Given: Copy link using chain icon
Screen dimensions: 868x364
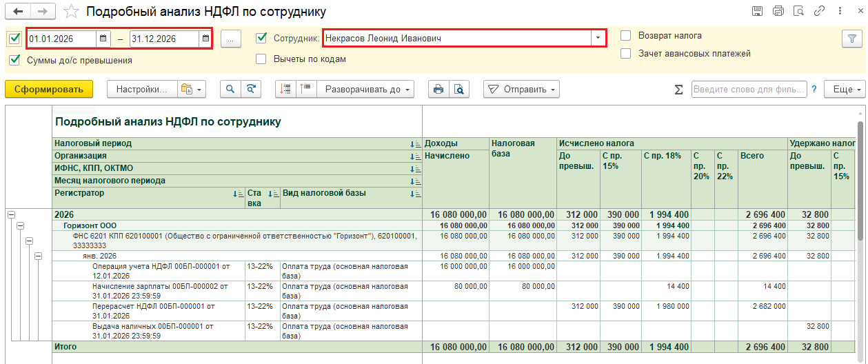Looking at the screenshot, I should pos(820,11).
